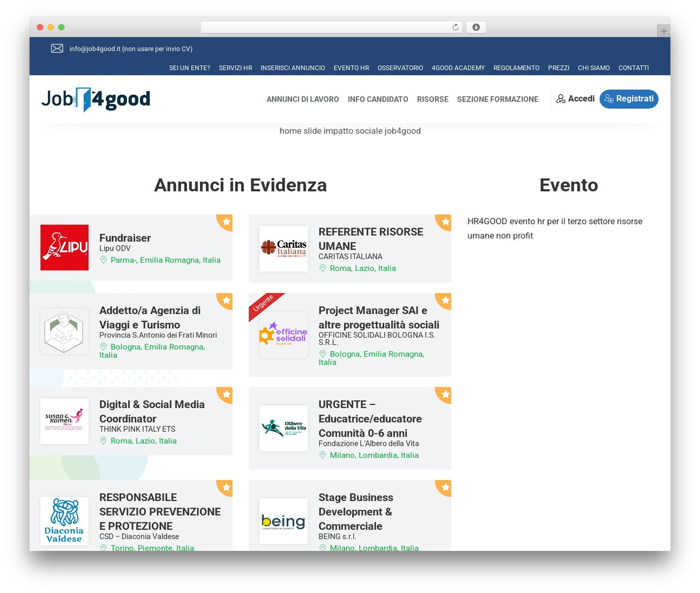
Task: Open INFO CANDIDATO navigation item
Action: pyautogui.click(x=378, y=99)
